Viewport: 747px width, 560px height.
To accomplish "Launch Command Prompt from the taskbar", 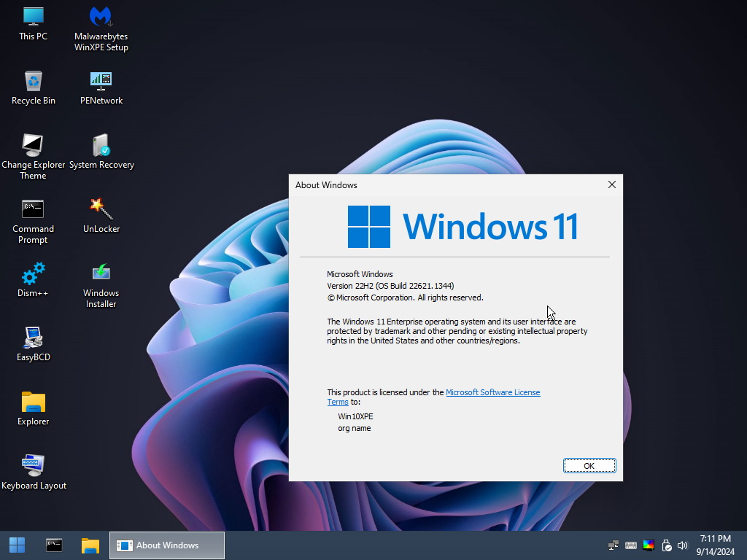I will click(54, 545).
